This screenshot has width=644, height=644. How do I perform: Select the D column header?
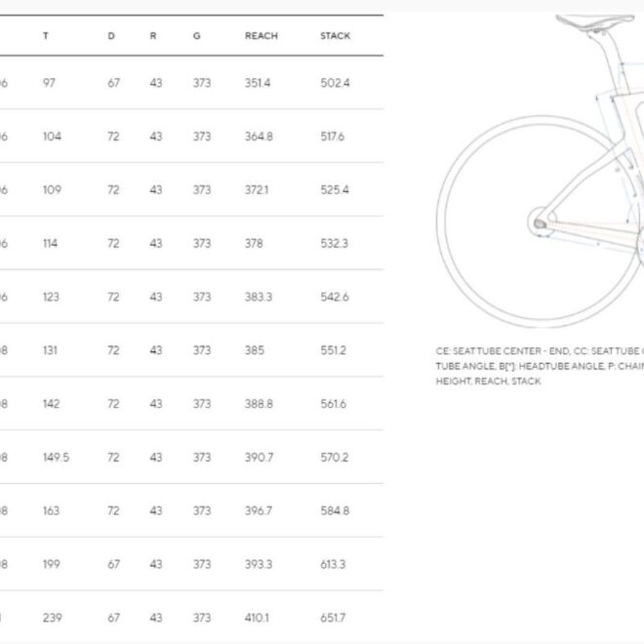[111, 36]
